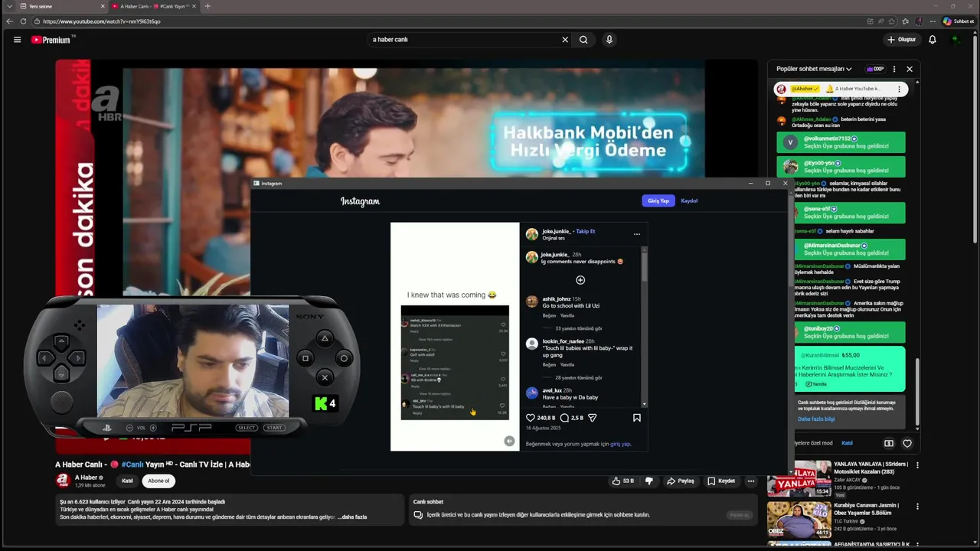Open YANLAYA YANLAYA video thumbnail
Viewport: 980px width, 551px height.
(799, 478)
